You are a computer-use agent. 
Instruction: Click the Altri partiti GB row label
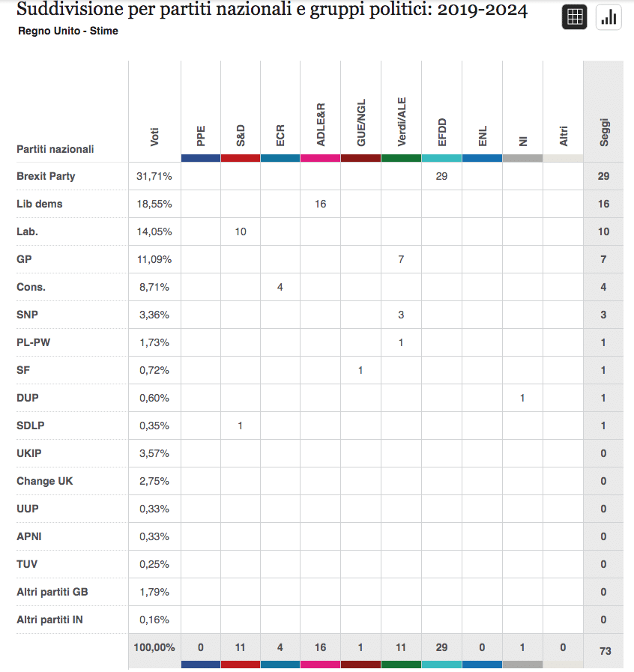52,592
